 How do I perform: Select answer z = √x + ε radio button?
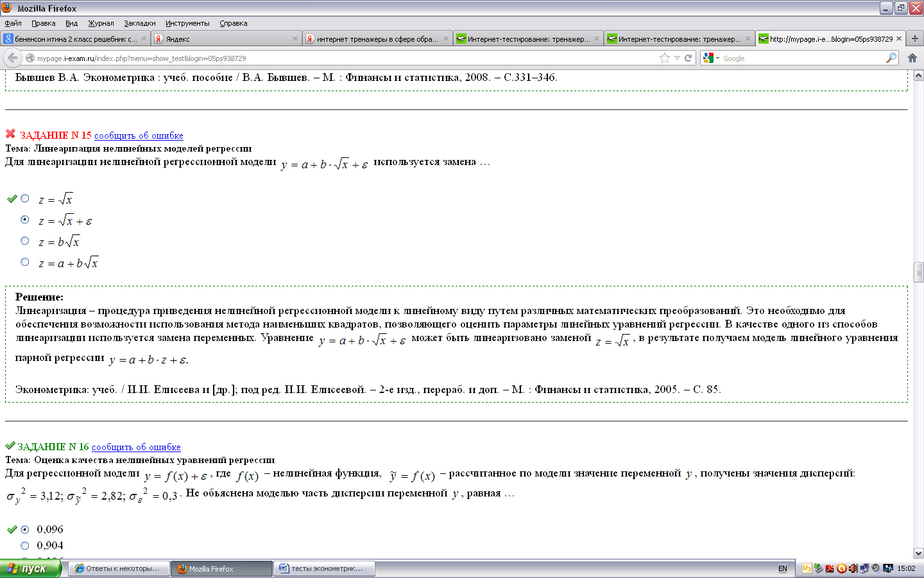(25, 220)
